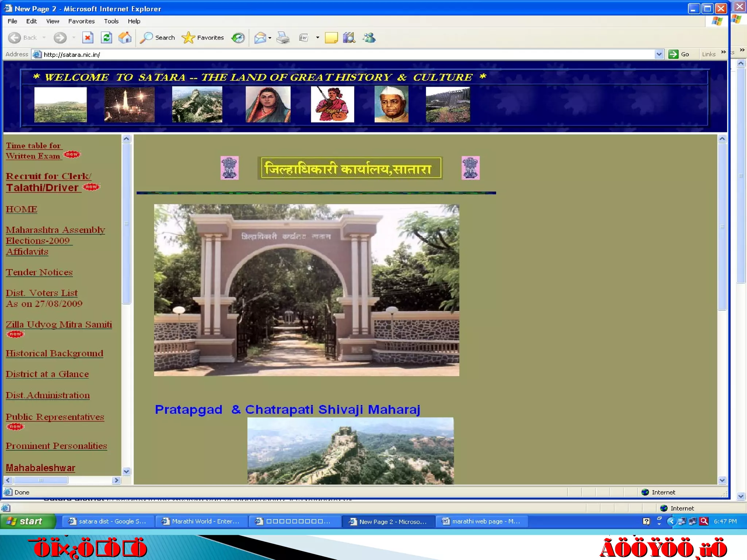Open the Tools menu

[111, 21]
